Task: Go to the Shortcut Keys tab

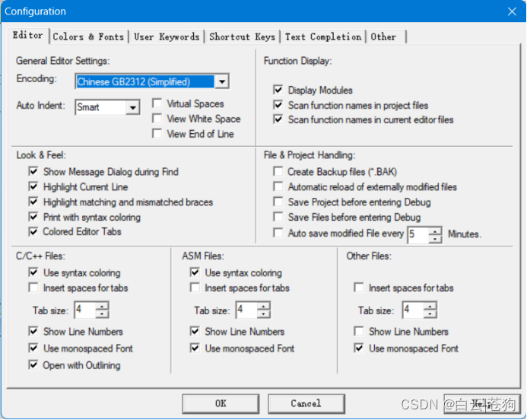Action: pos(242,37)
